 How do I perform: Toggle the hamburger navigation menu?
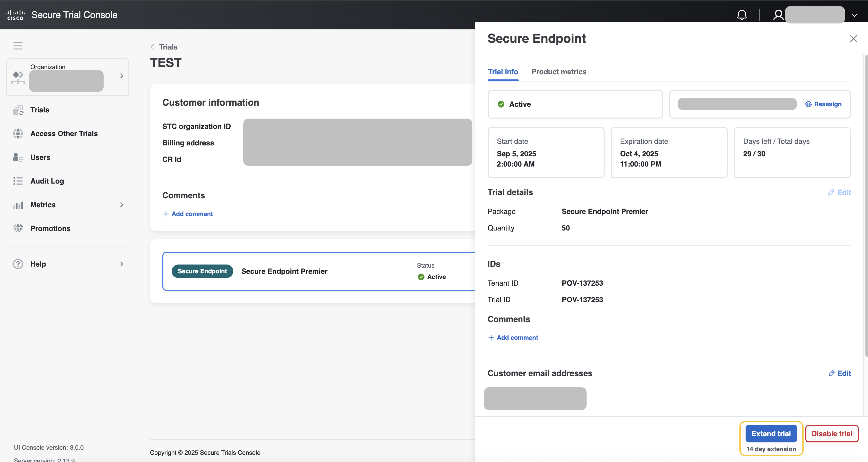(18, 46)
